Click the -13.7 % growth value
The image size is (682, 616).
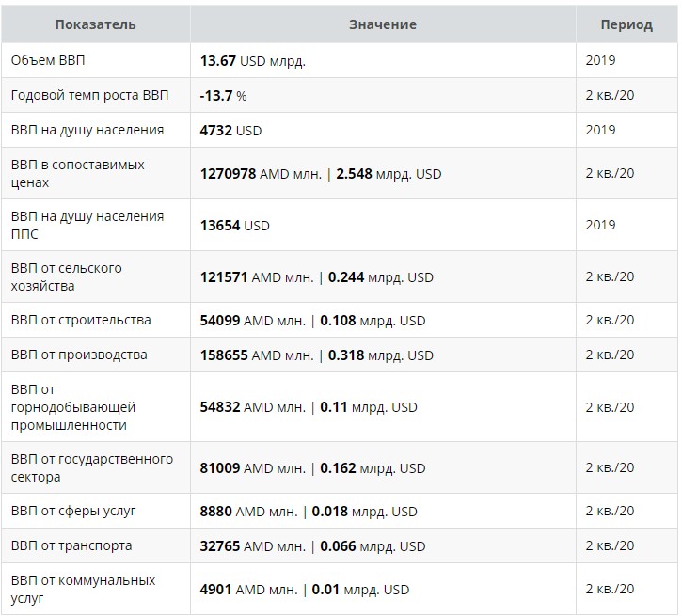223,96
